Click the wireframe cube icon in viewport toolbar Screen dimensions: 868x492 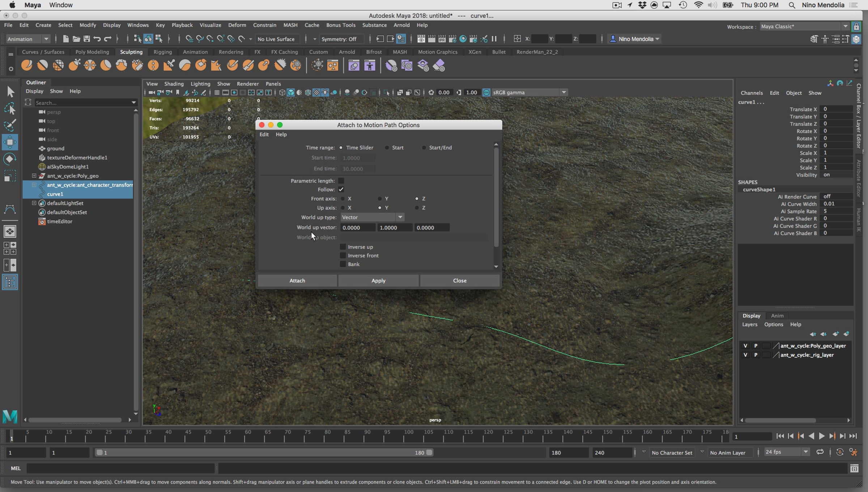282,93
